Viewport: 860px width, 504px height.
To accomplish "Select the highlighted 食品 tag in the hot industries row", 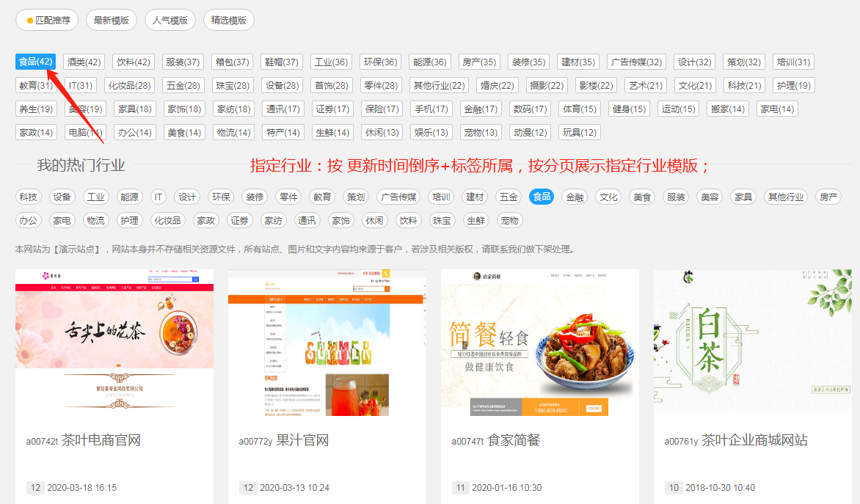I will 542,197.
